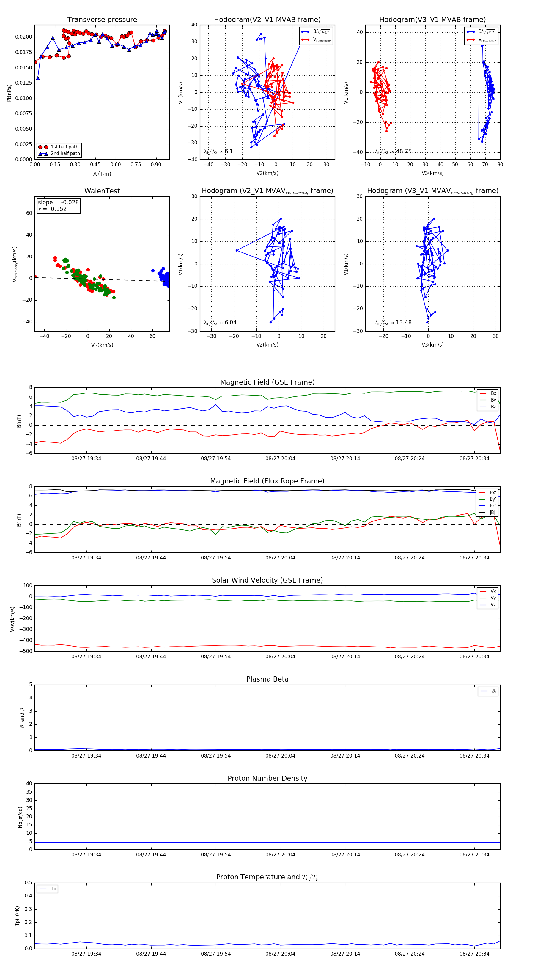Click the 'Transverse pressure' plot title
The height and width of the screenshot is (980, 535).
pos(102,19)
